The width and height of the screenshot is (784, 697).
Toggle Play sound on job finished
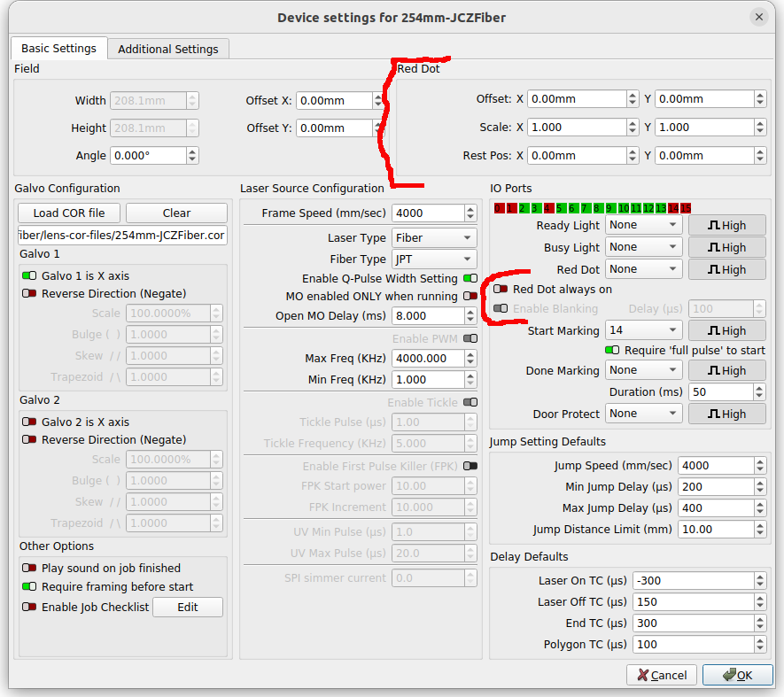pos(29,568)
